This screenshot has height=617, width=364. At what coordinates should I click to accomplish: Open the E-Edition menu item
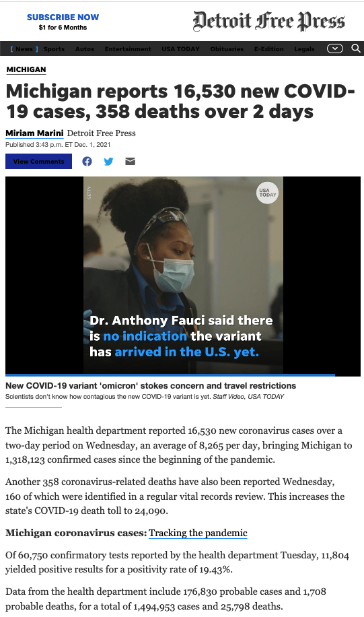[269, 48]
